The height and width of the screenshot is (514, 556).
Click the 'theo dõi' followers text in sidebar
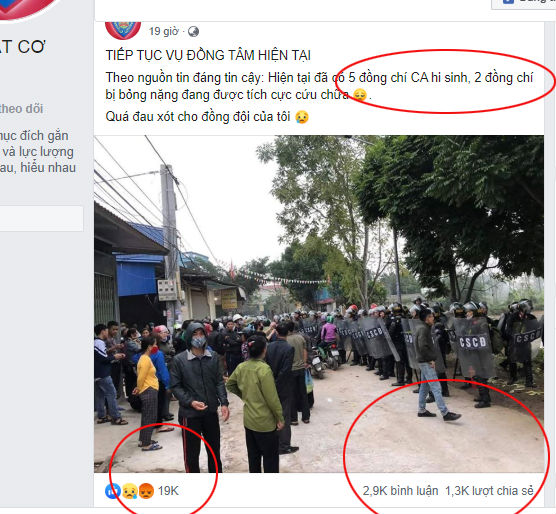pos(22,109)
